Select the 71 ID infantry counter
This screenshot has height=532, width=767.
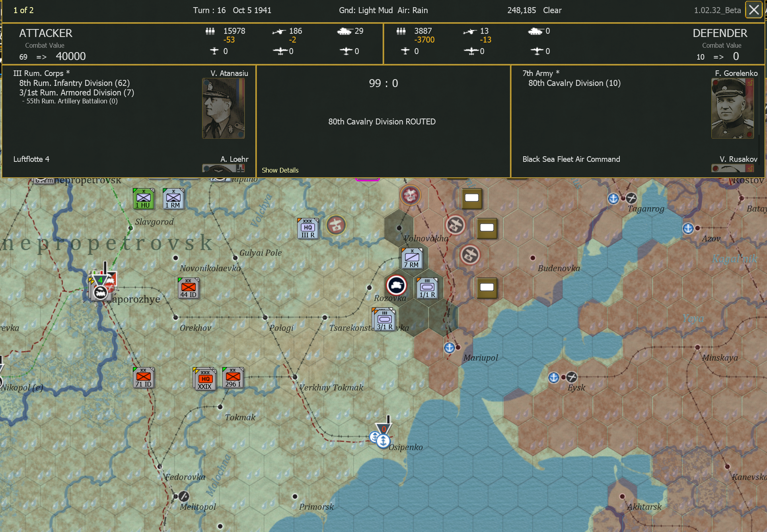point(143,377)
